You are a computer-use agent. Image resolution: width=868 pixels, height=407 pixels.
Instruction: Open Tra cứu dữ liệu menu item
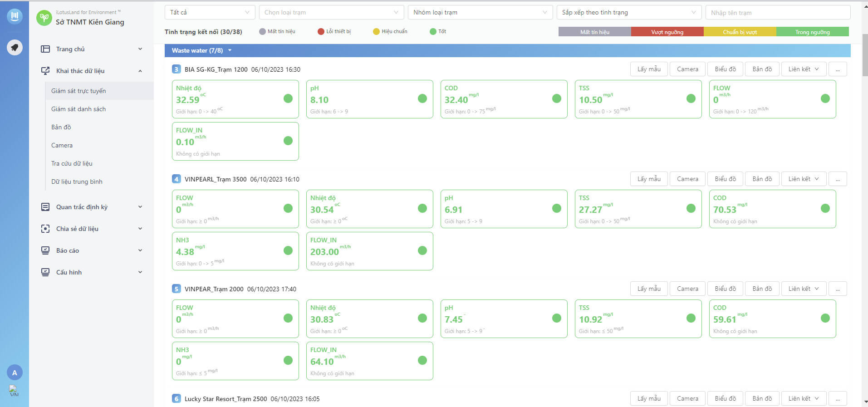point(99,163)
